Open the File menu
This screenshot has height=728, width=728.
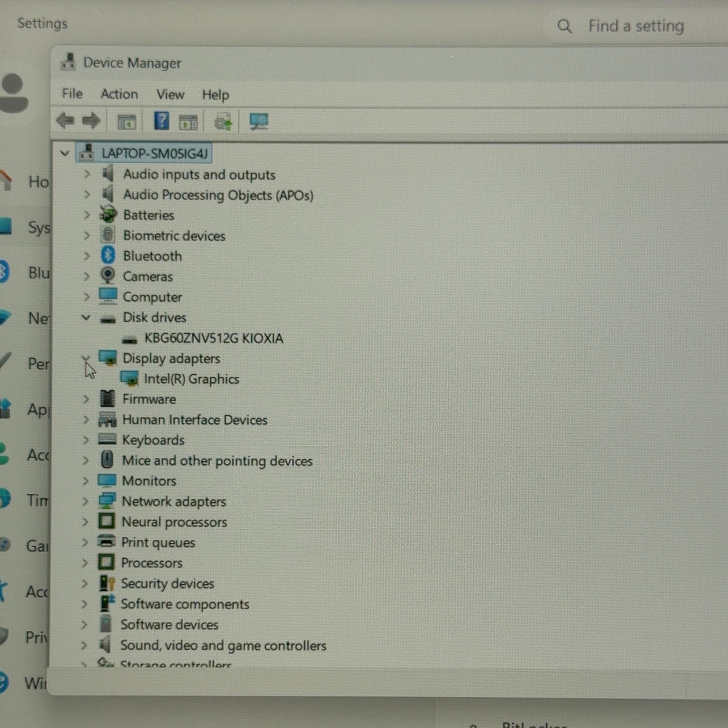coord(72,93)
